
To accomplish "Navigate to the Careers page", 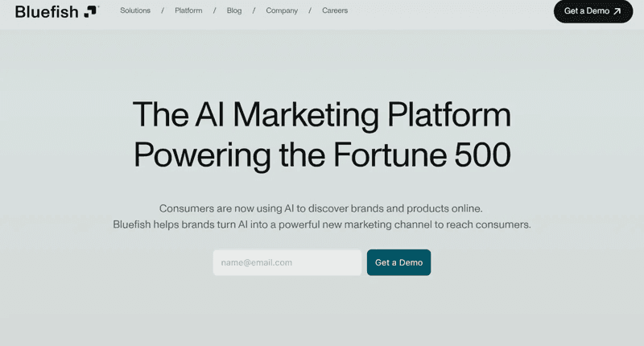I will 336,10.
